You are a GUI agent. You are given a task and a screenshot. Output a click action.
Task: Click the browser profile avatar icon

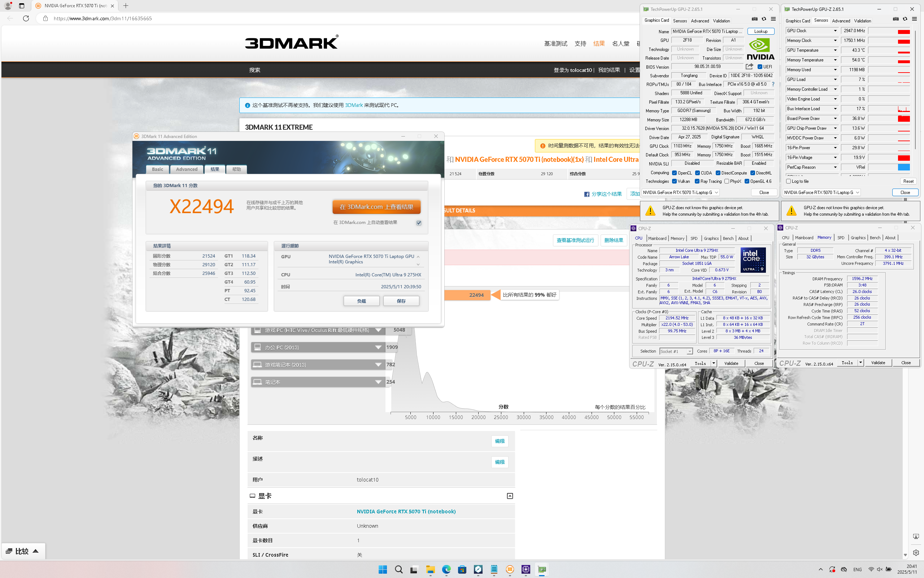coord(8,6)
